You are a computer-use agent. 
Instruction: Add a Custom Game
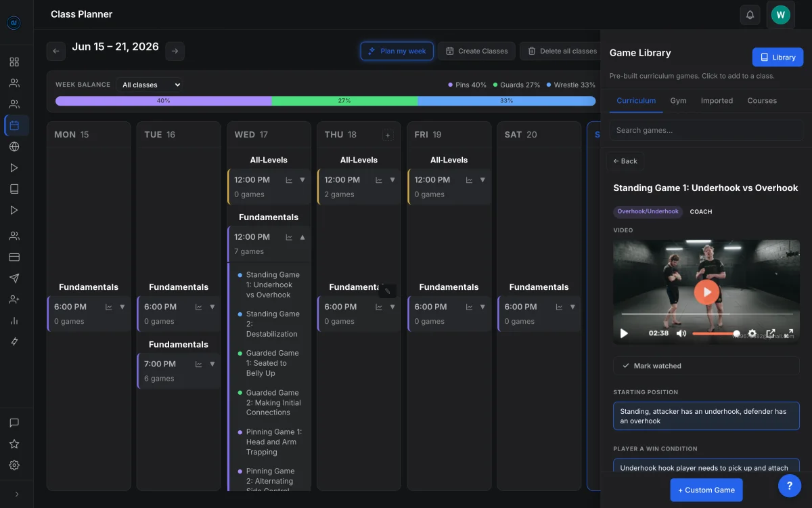[x=706, y=490]
